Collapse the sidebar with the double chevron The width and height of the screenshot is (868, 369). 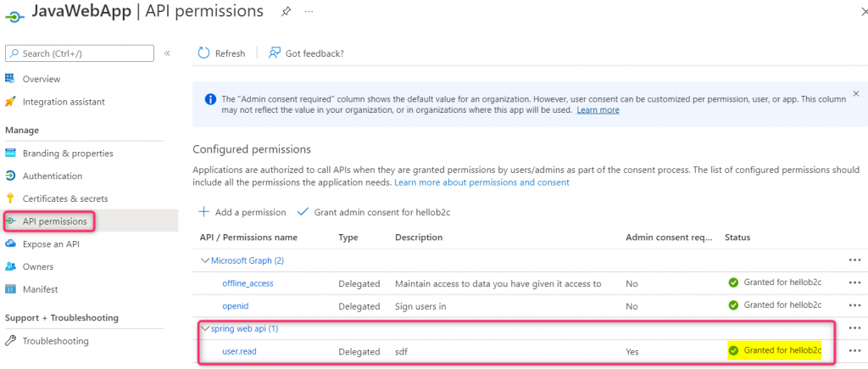[167, 53]
